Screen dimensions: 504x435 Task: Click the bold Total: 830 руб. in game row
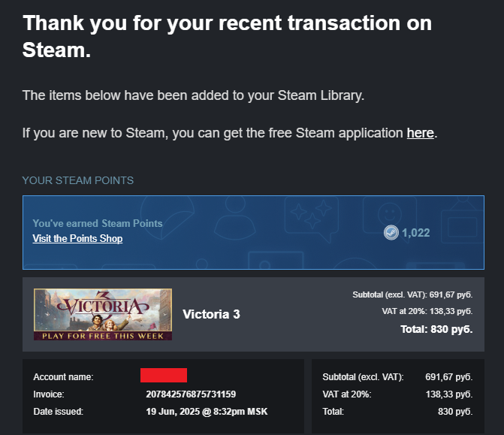coord(436,329)
